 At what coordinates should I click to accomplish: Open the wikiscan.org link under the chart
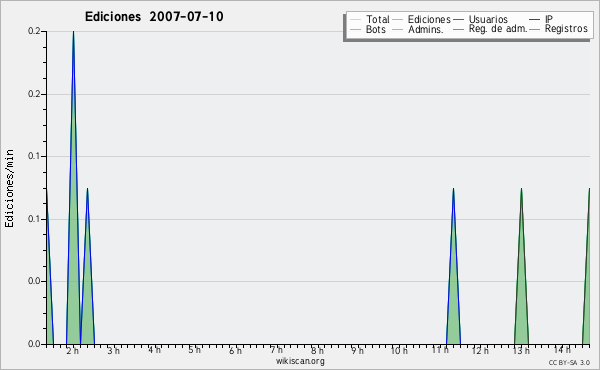tap(300, 361)
